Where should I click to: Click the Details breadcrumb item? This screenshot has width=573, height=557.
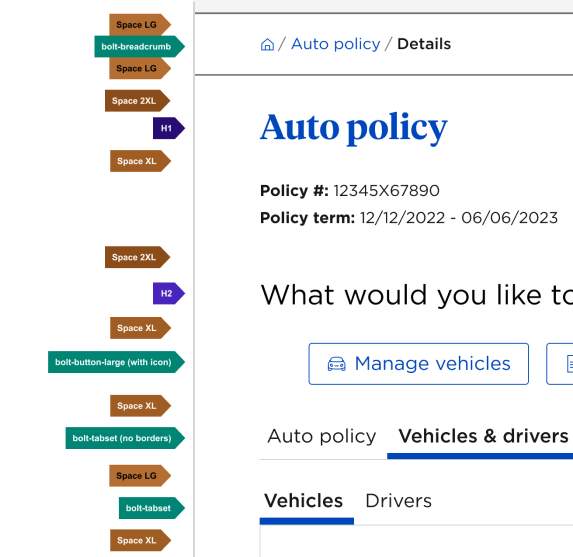[424, 44]
